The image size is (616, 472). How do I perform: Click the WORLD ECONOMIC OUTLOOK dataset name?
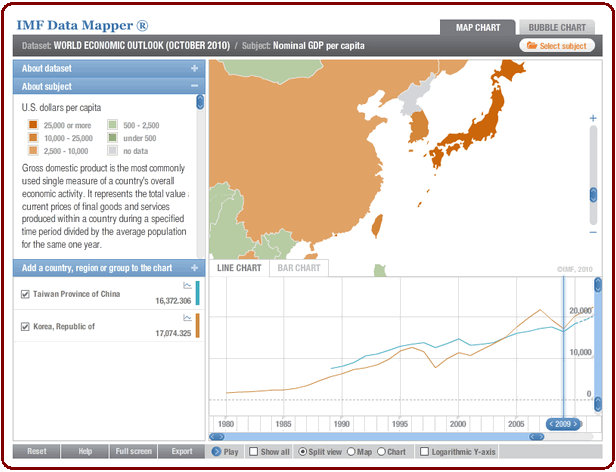[x=141, y=46]
